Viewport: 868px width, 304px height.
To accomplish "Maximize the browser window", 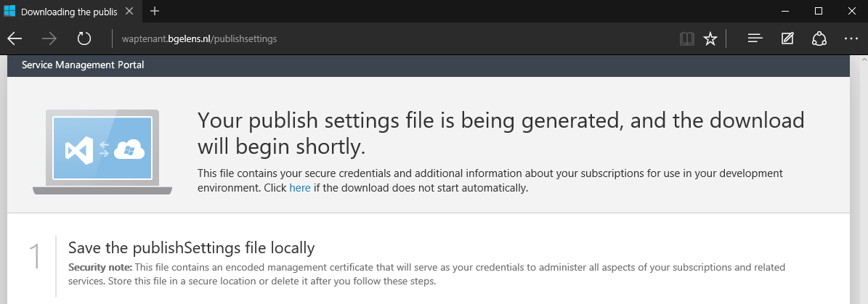I will [819, 12].
